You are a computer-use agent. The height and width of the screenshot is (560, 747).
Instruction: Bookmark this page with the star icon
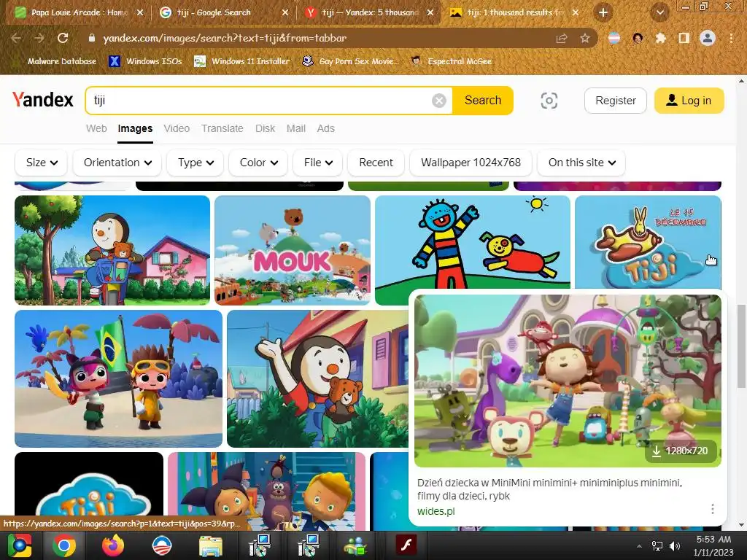tap(584, 38)
